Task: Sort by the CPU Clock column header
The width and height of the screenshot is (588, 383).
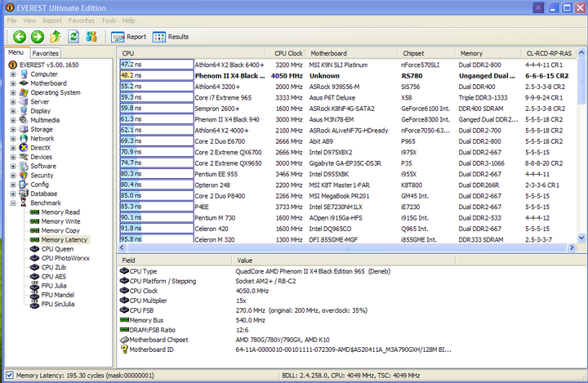Action: (285, 53)
